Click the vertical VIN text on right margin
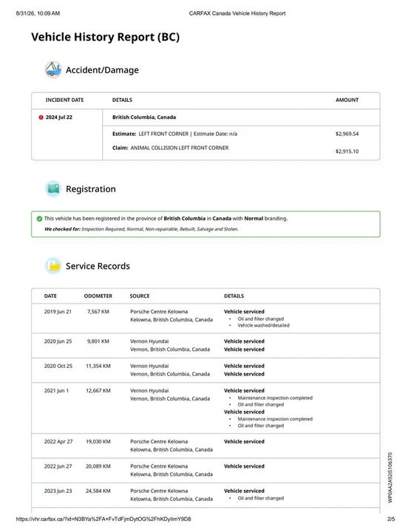The width and height of the screenshot is (411, 532). pos(390,477)
